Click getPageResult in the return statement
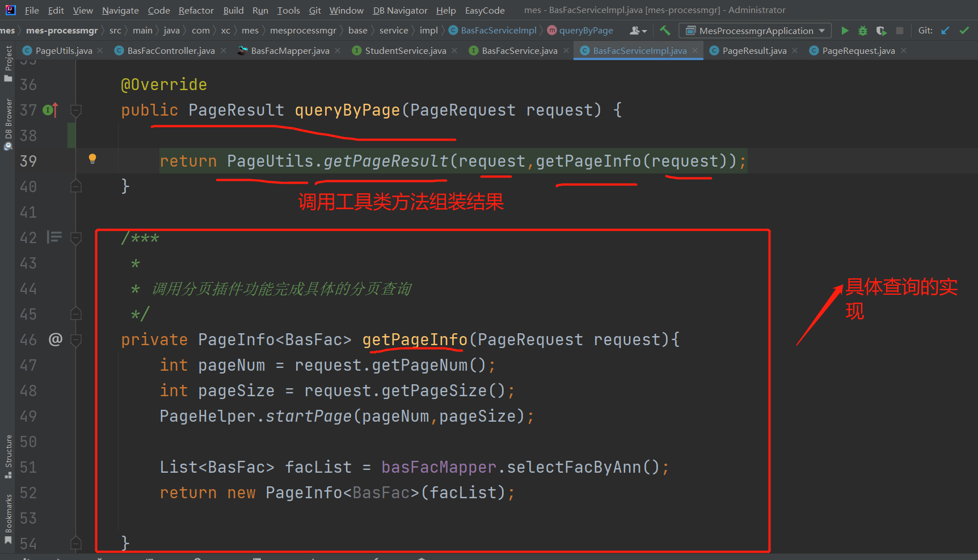This screenshot has width=978, height=560. pyautogui.click(x=386, y=161)
